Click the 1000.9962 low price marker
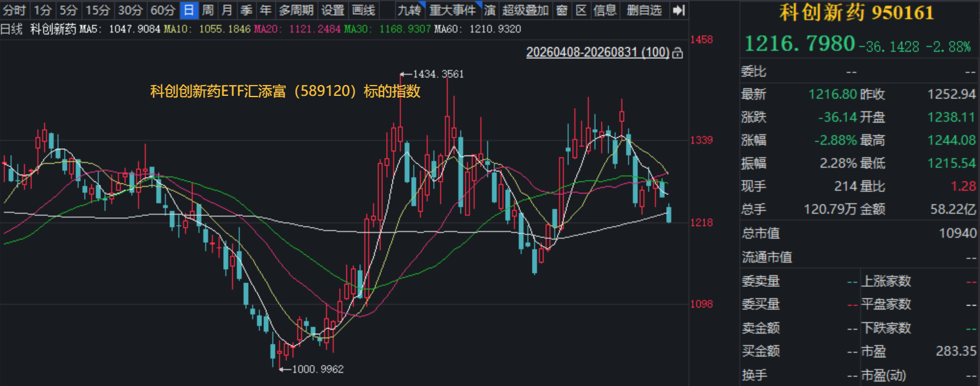The image size is (980, 386). 318,369
